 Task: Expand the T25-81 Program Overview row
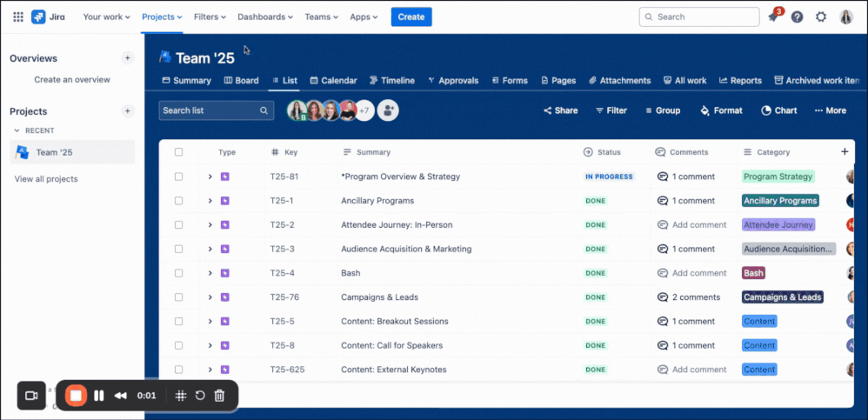210,177
